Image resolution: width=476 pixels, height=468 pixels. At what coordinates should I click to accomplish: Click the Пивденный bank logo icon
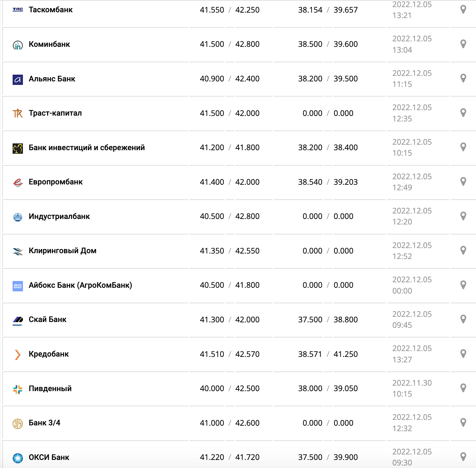coord(18,389)
